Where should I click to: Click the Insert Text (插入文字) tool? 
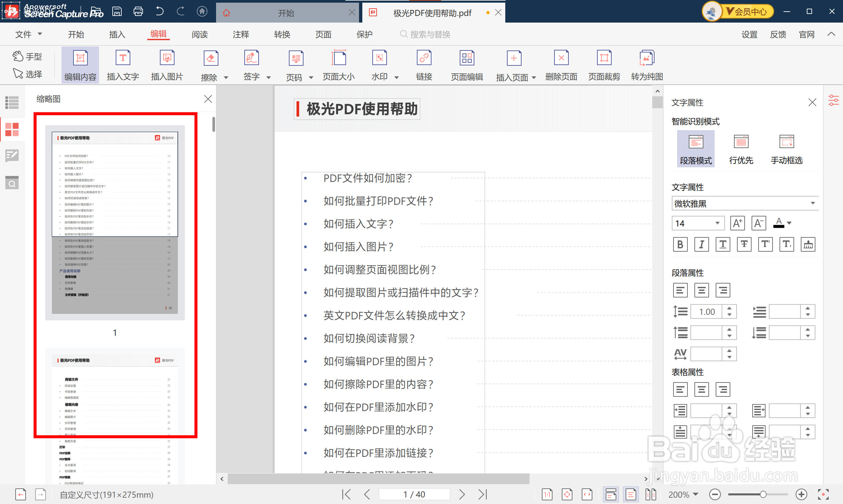click(x=123, y=65)
